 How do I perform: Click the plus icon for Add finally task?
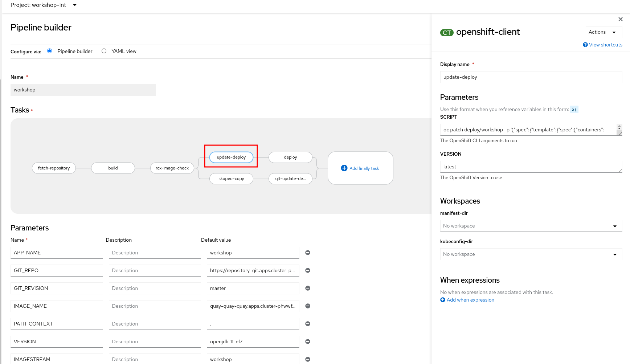pyautogui.click(x=344, y=168)
